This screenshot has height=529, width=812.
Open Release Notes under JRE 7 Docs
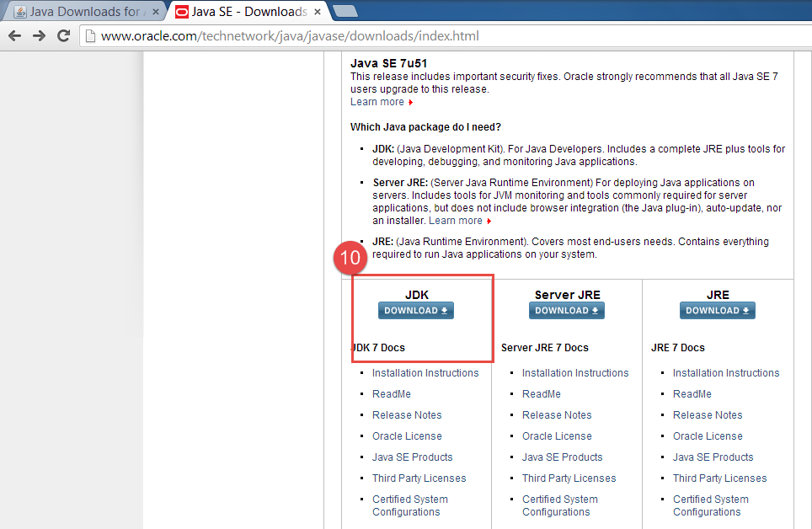click(x=707, y=414)
